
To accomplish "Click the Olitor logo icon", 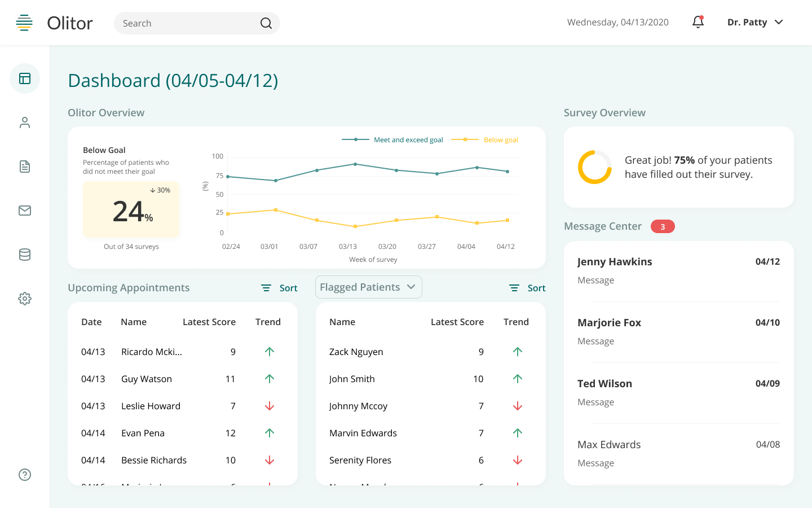I will click(24, 23).
